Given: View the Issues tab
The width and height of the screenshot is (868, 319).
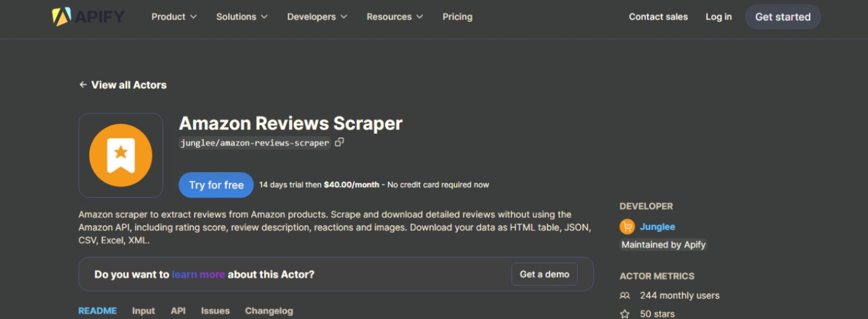Looking at the screenshot, I should pos(215,311).
